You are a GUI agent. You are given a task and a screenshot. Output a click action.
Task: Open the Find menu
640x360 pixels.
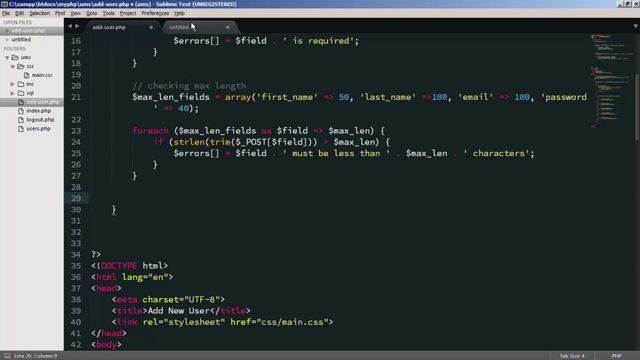coord(60,13)
